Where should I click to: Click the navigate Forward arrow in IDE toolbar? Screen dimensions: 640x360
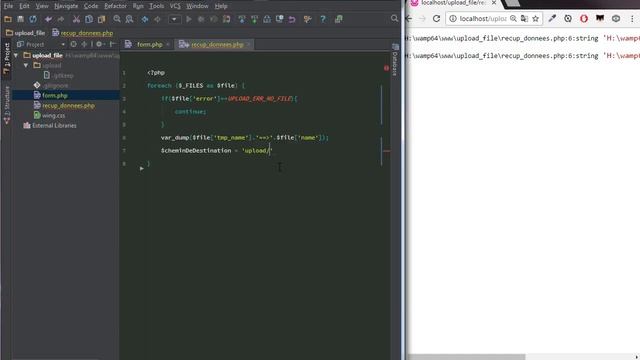[158, 19]
